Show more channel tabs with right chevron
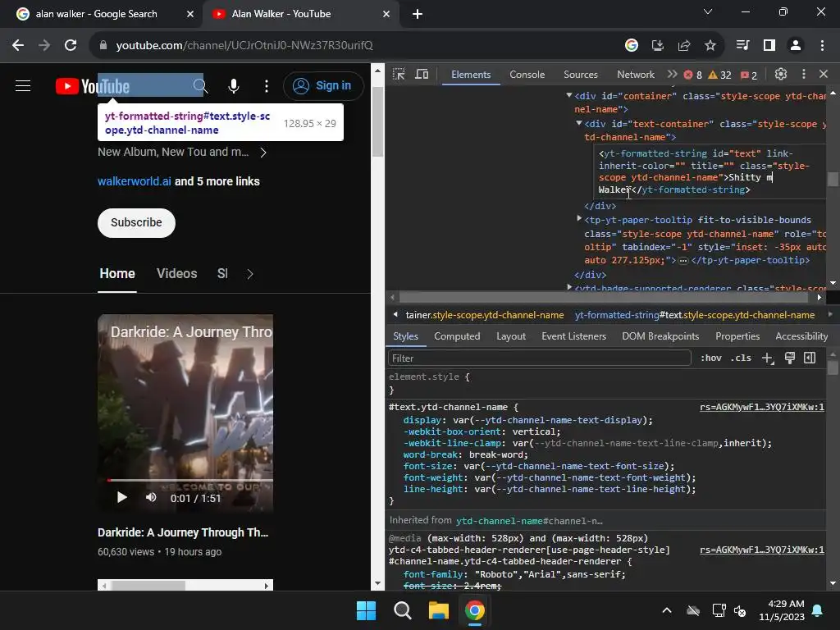 pyautogui.click(x=249, y=274)
